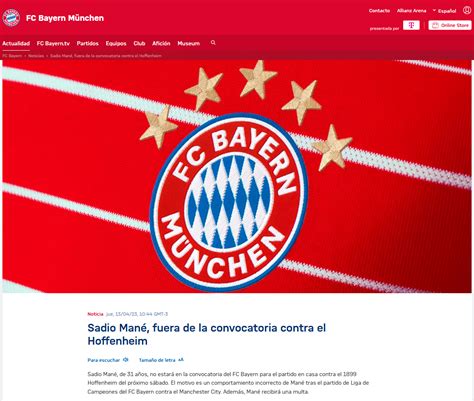Viewport: 474px width, 401px height.
Task: Open the Actualidad menu item
Action: 16,43
